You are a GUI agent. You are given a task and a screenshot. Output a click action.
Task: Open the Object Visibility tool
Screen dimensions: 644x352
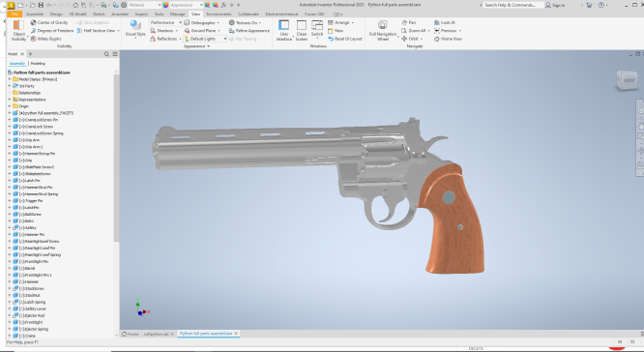(19, 30)
